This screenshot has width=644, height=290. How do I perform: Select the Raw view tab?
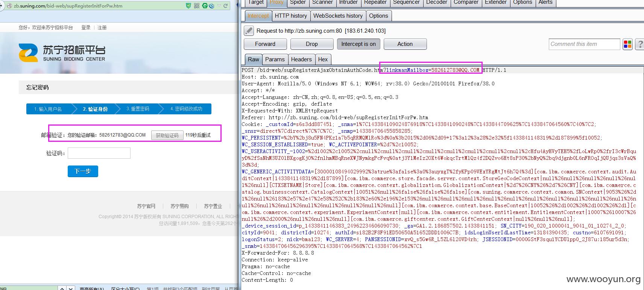254,59
